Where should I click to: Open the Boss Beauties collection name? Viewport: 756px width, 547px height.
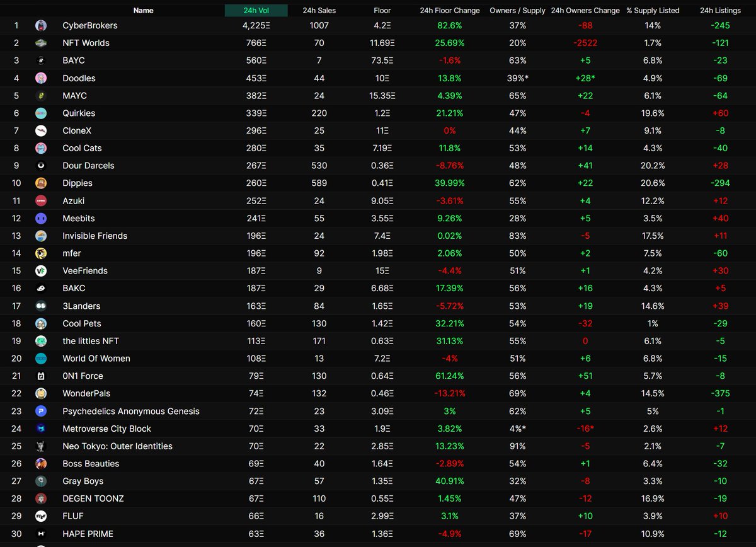pos(91,464)
